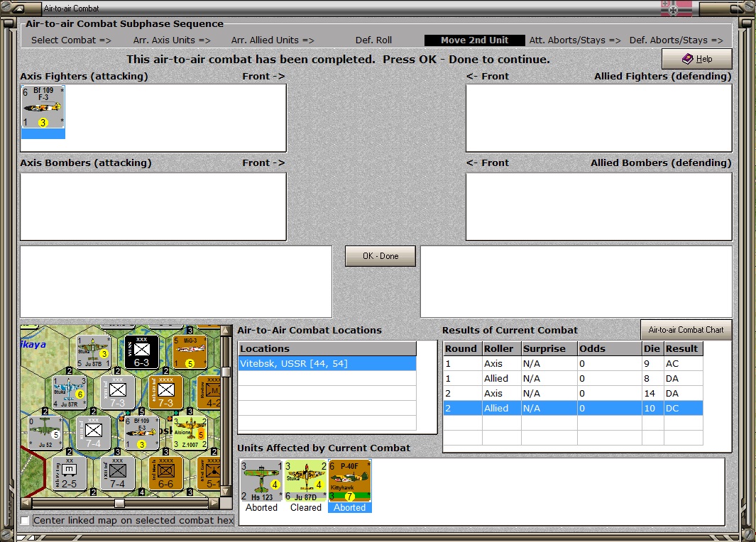Toggle Center linked map on selected combat hex

[x=25, y=520]
